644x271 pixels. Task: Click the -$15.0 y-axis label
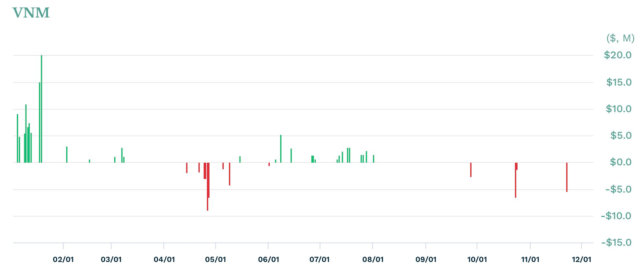click(x=616, y=242)
